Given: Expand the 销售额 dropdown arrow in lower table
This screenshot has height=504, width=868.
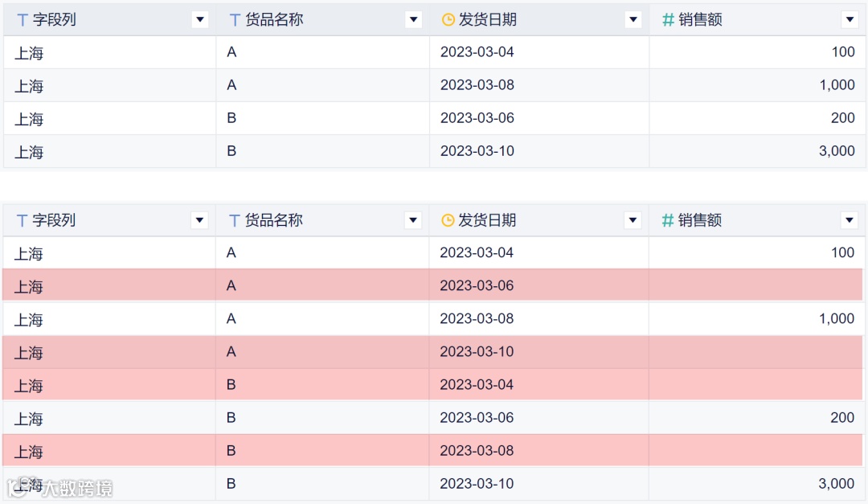Looking at the screenshot, I should point(850,220).
